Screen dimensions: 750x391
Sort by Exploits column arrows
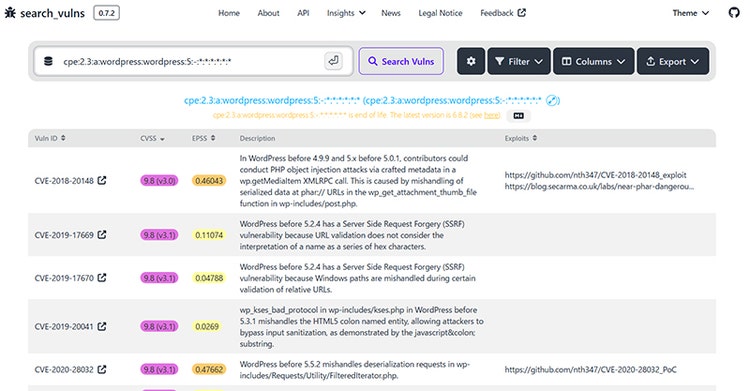(535, 138)
